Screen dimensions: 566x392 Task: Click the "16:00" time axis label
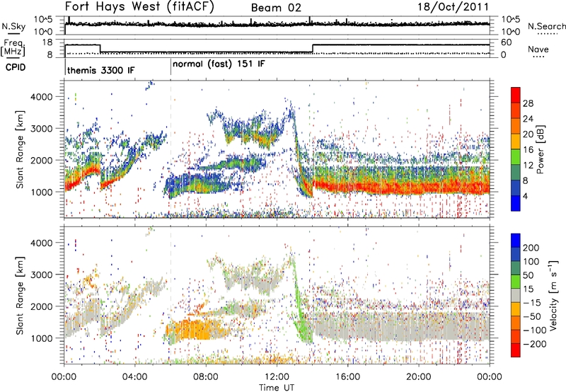point(347,377)
